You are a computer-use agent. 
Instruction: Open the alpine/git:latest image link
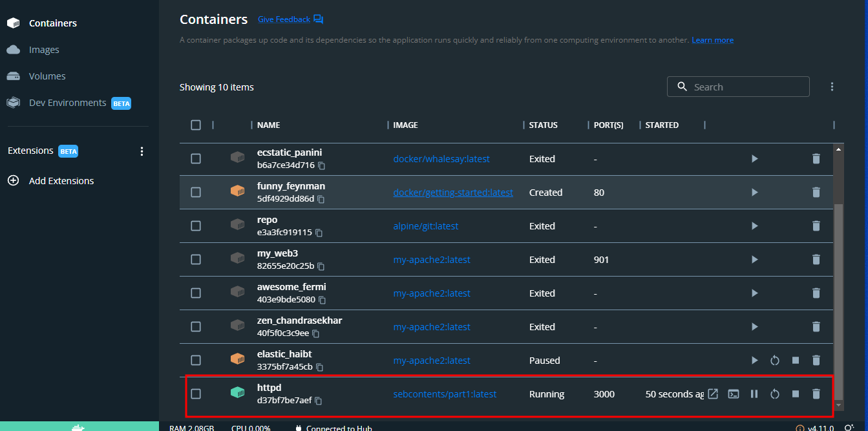(x=425, y=226)
